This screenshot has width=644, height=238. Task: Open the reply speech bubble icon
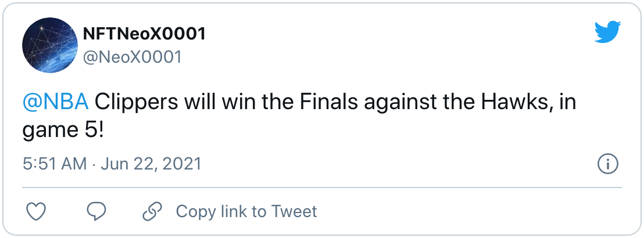click(x=96, y=212)
